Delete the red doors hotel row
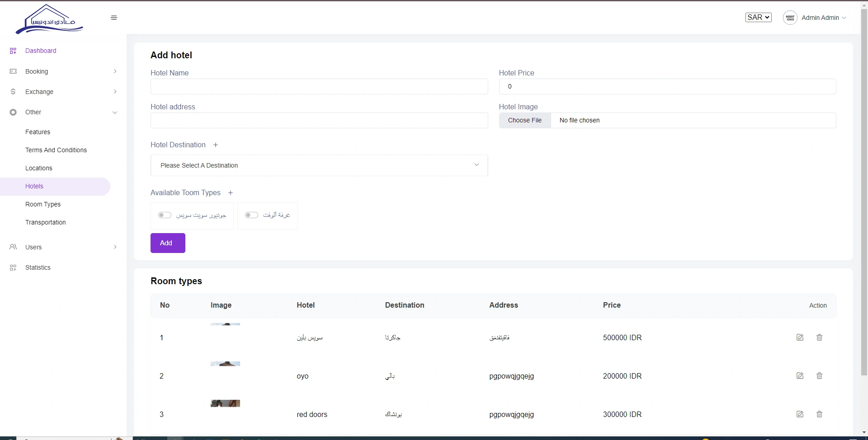868x440 pixels. tap(819, 414)
